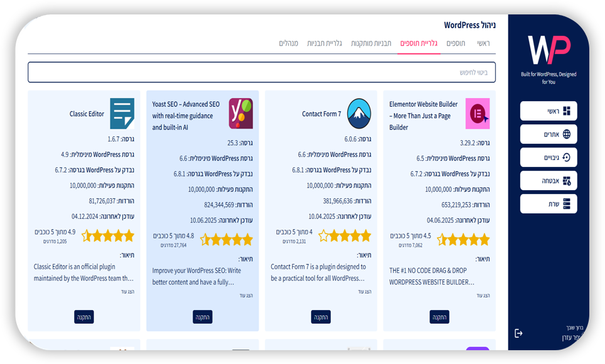Install the Yoast SEO plugin
Screen dimensions: 605x364
(x=203, y=318)
